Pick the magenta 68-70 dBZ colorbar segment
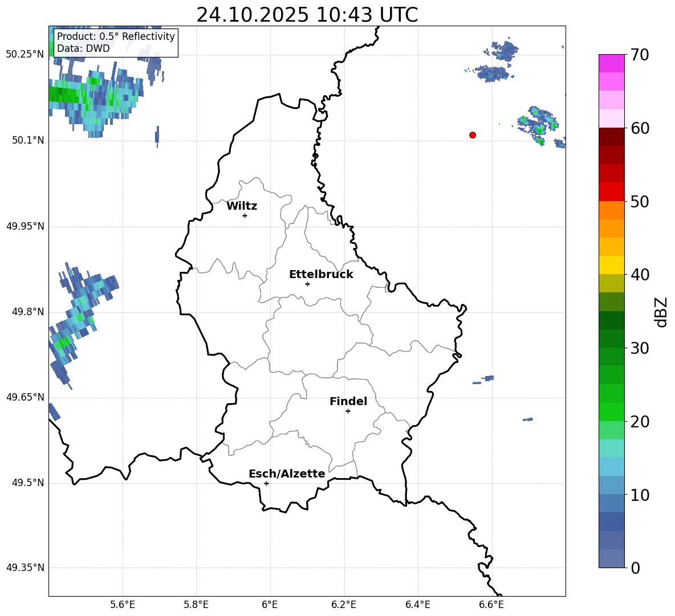 (x=611, y=63)
